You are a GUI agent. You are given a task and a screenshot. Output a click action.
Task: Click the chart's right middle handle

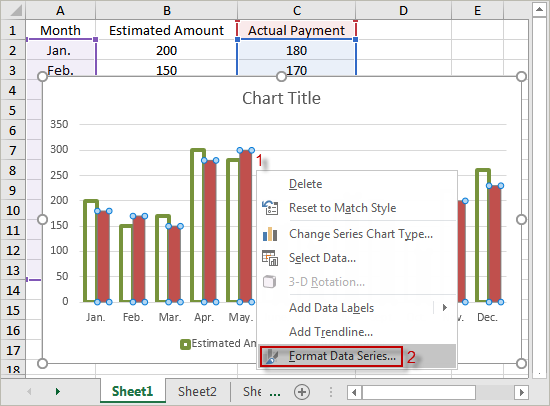tap(522, 220)
